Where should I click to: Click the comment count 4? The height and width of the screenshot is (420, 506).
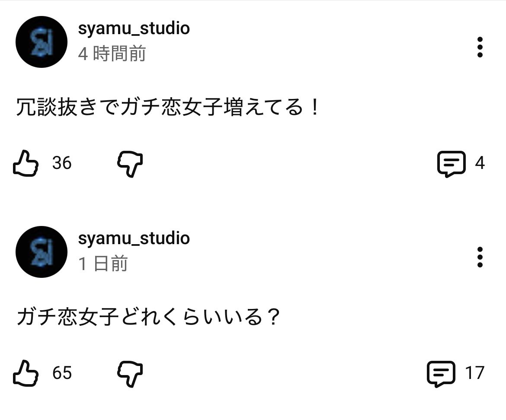[480, 163]
